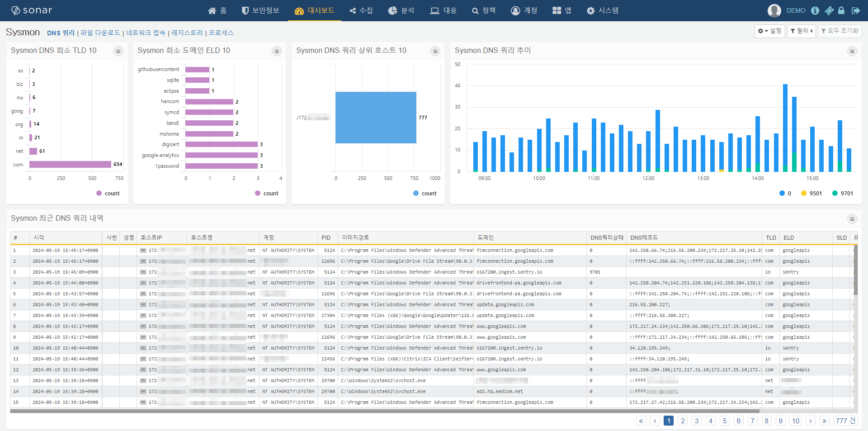Image resolution: width=868 pixels, height=431 pixels.
Task: Sort table by 호스트IP column
Action: [x=162, y=238]
